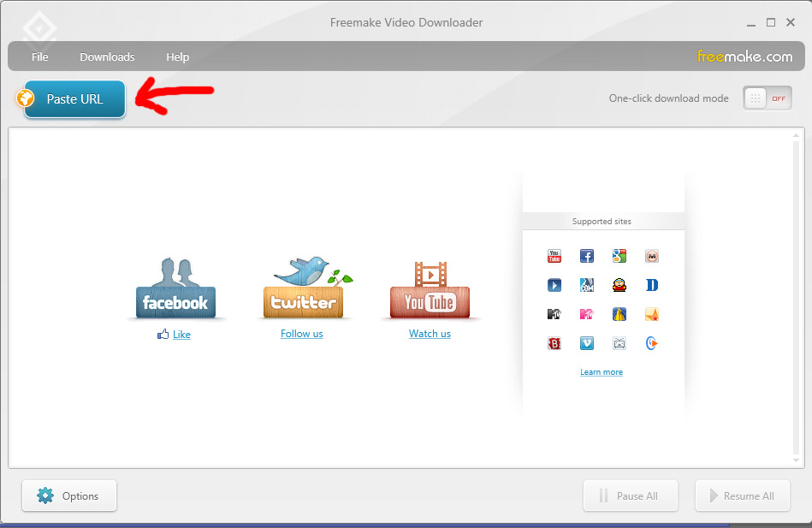Click the Megavideo M icon in Supported sites
Image resolution: width=812 pixels, height=528 pixels.
click(x=651, y=256)
